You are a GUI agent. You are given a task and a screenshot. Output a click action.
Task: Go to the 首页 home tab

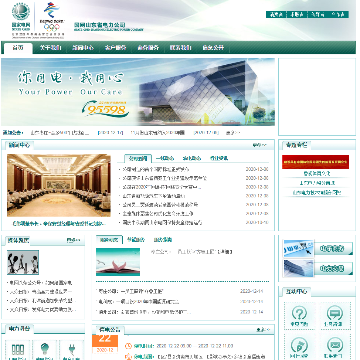18,48
